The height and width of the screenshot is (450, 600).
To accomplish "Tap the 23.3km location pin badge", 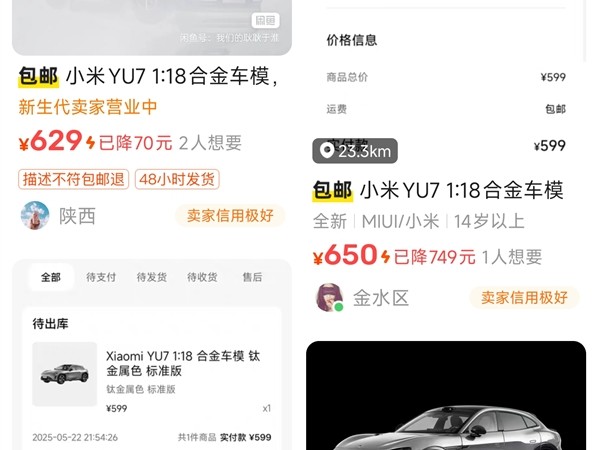I will pyautogui.click(x=355, y=151).
